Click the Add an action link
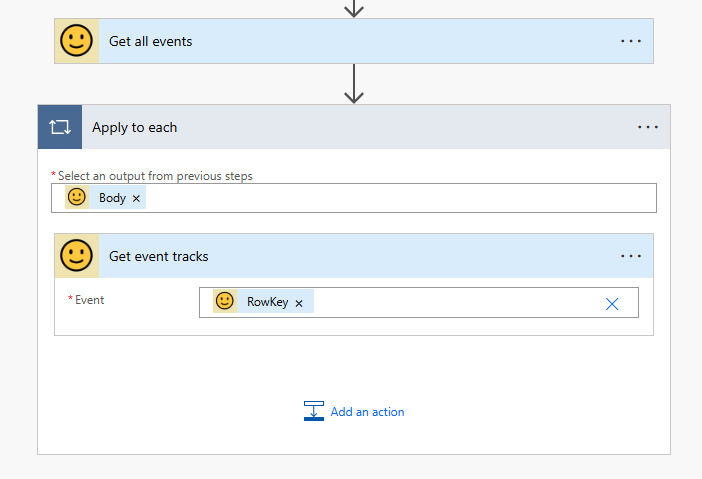 coord(367,412)
